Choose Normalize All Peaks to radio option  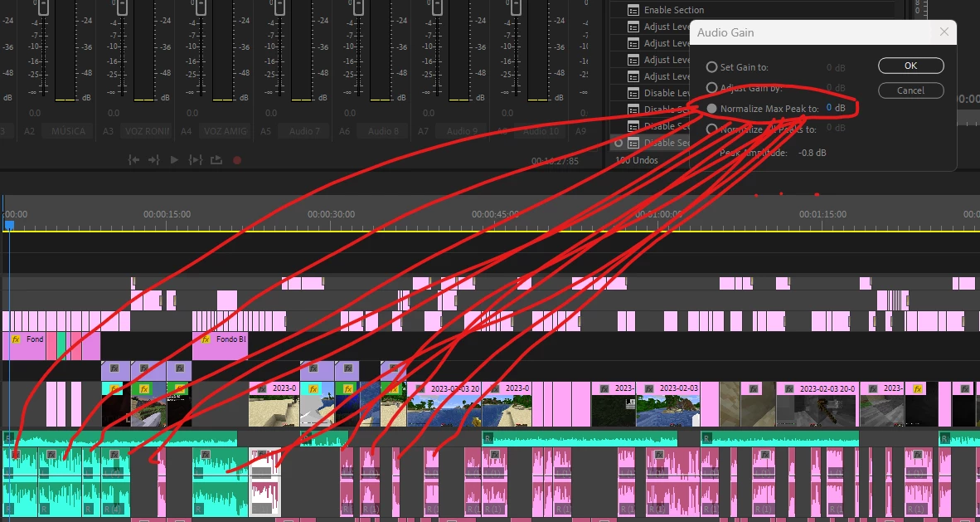click(711, 129)
